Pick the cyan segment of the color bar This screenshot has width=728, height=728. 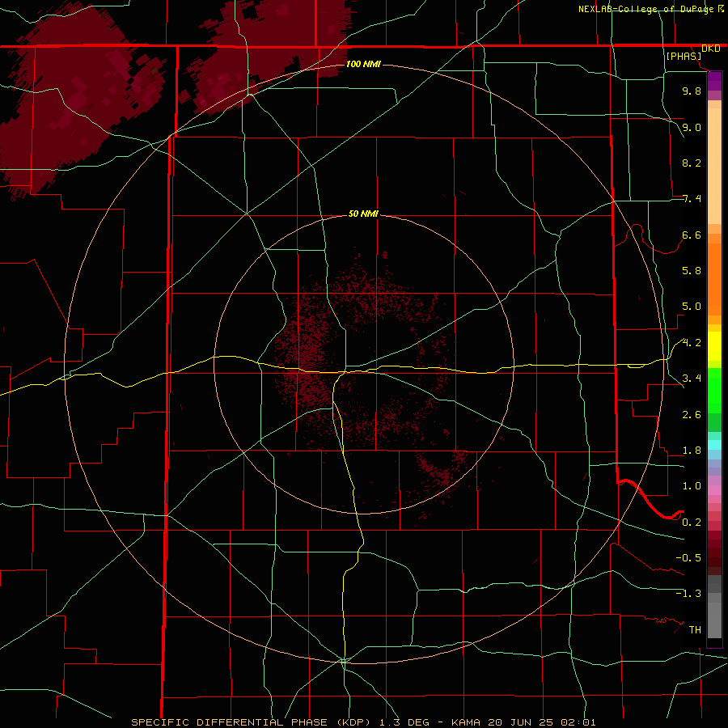point(714,445)
